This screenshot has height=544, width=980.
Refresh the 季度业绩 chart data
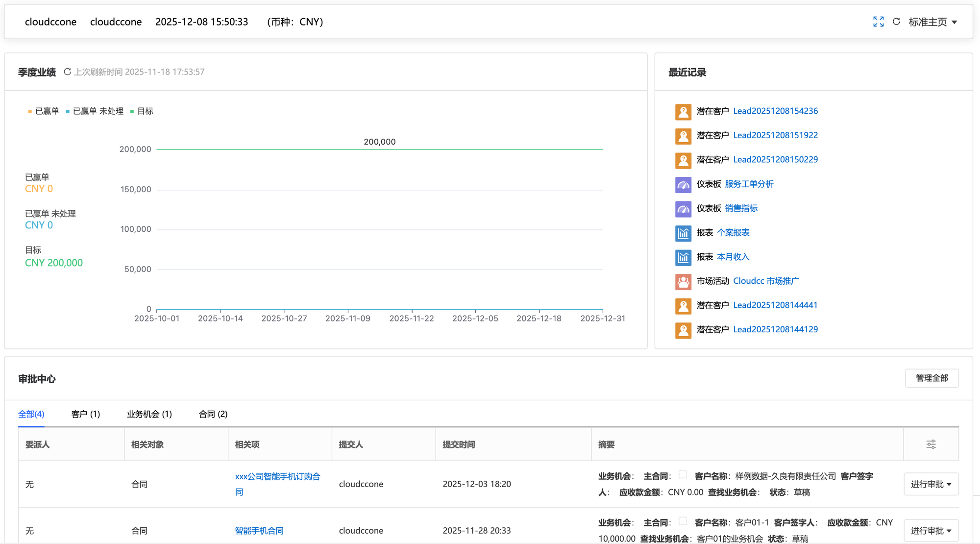68,72
